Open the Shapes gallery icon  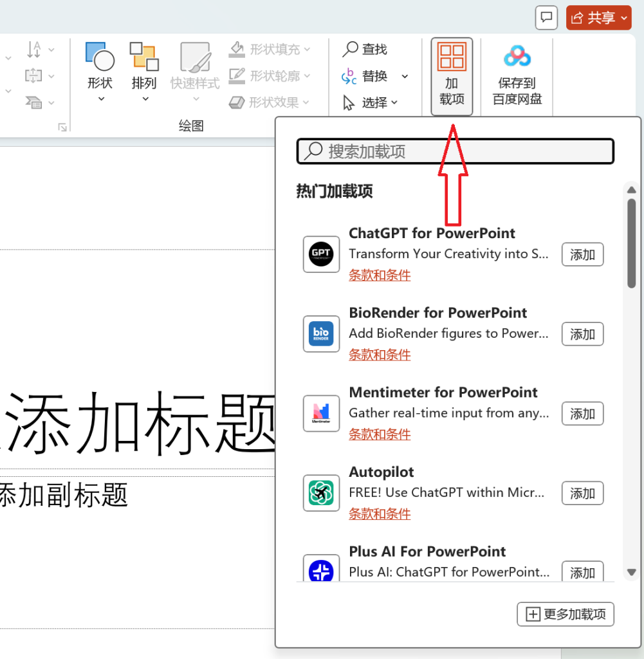[100, 57]
